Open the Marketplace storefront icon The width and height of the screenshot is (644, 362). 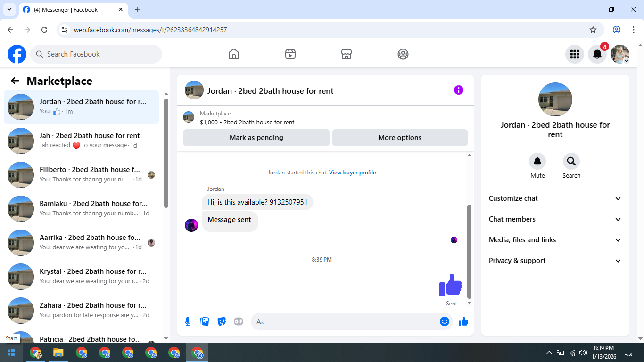click(x=347, y=54)
